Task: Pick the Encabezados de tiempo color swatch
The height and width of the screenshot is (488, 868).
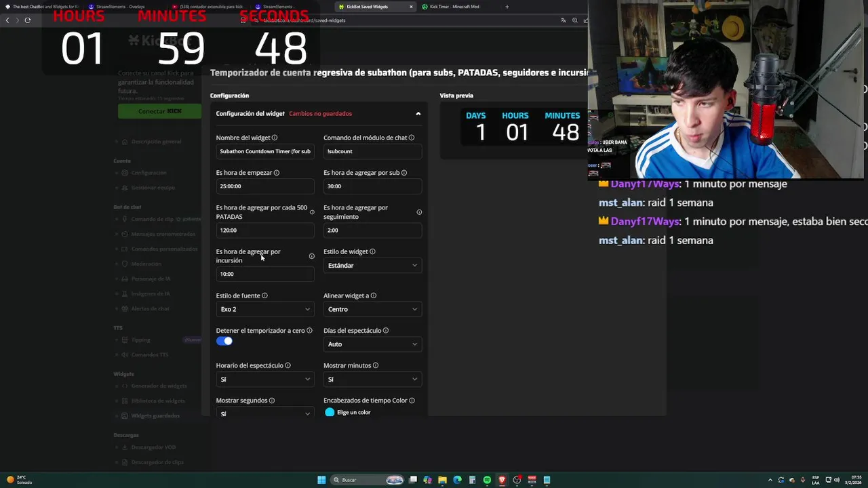Action: pos(330,412)
